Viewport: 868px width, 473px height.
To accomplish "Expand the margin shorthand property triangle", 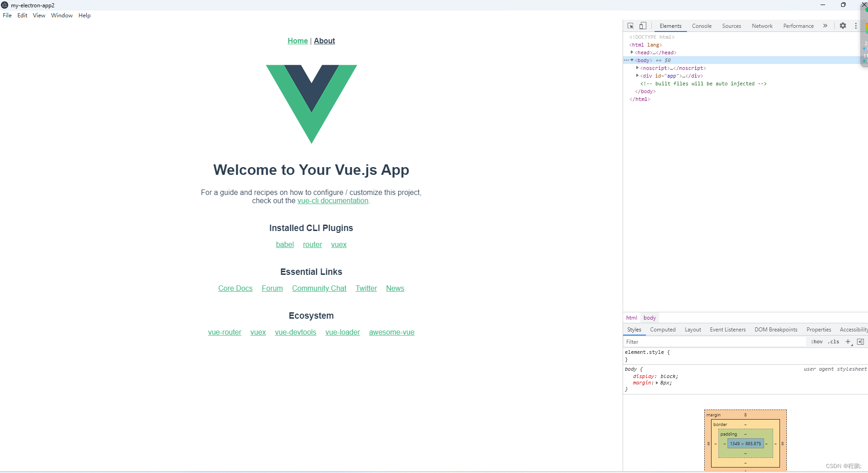I will pyautogui.click(x=657, y=383).
